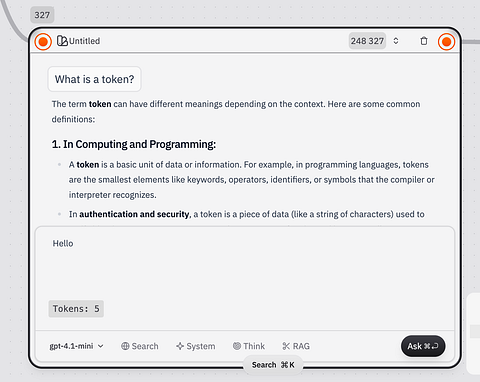
Task: Click the chevron next to gpt-4.1-mini
Action: (x=100, y=346)
